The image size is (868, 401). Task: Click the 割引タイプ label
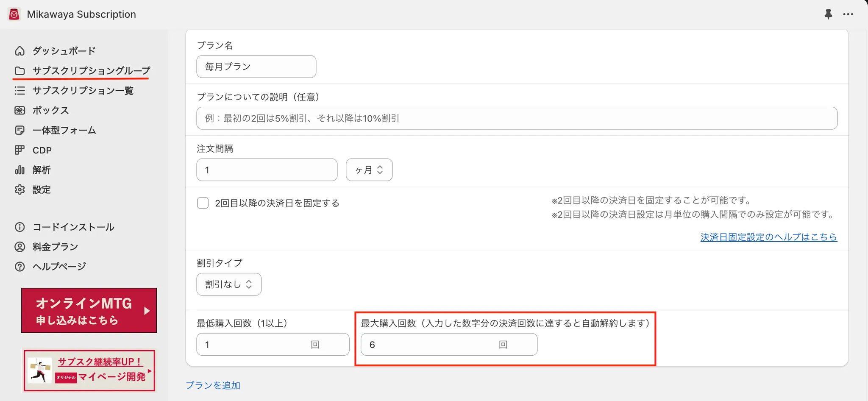click(220, 263)
